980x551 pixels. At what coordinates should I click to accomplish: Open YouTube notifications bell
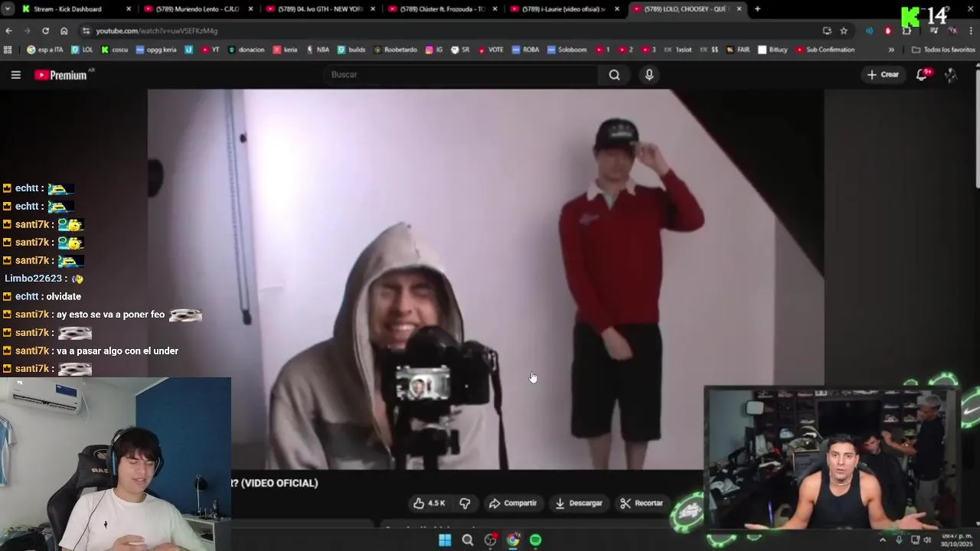pos(922,74)
